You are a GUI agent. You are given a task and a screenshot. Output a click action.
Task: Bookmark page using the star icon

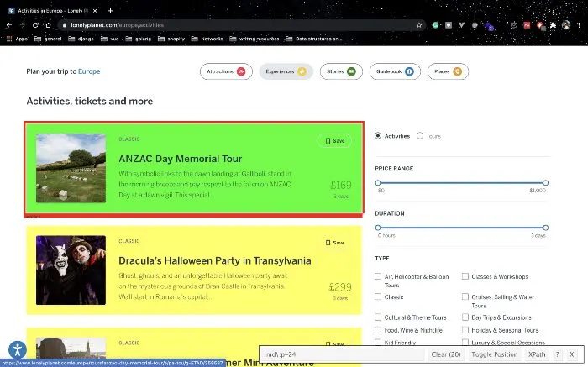coord(418,25)
